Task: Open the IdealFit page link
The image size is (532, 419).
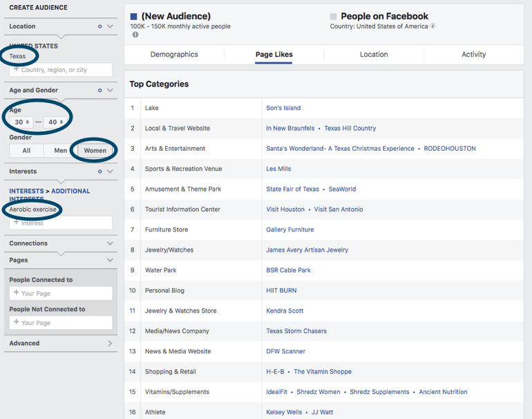Action: [x=276, y=392]
